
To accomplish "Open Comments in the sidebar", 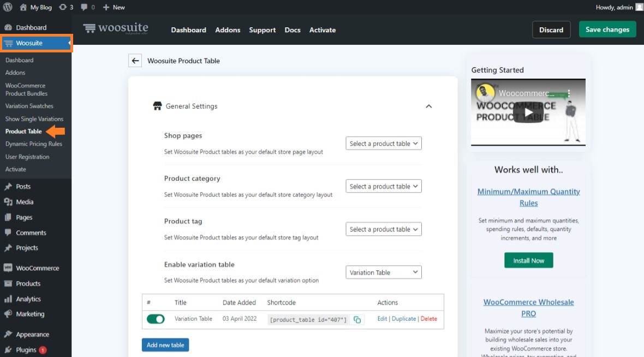I will pos(31,233).
